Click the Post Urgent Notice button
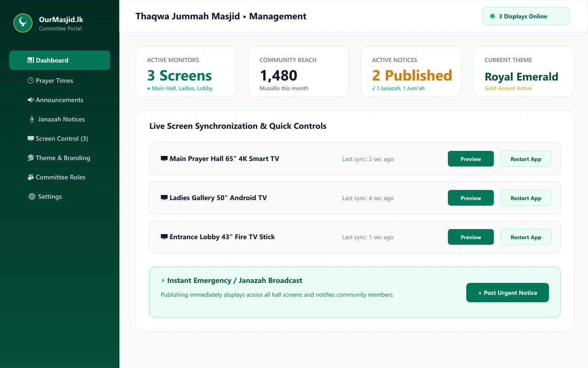This screenshot has width=588, height=368. tap(508, 293)
